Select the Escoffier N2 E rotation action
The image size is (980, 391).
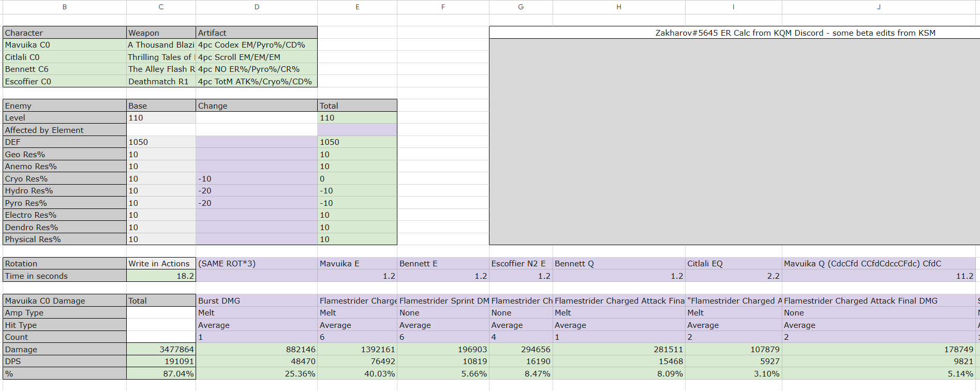point(521,264)
